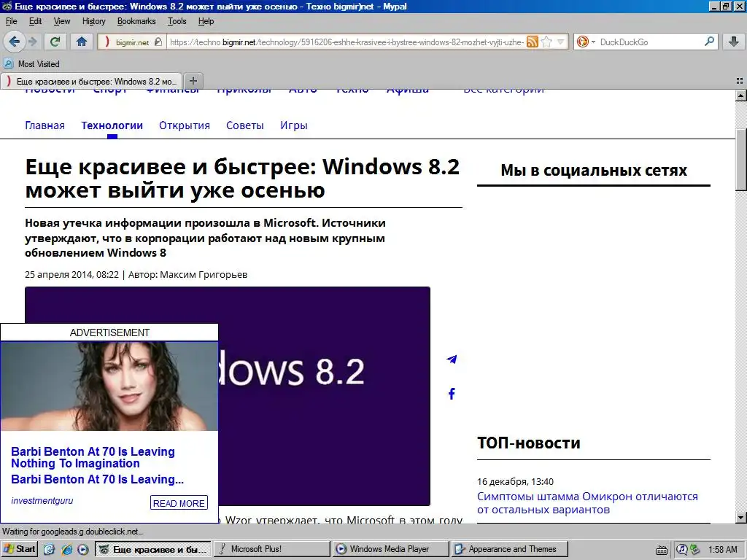Open the Windows 8.2 article image

(324, 396)
